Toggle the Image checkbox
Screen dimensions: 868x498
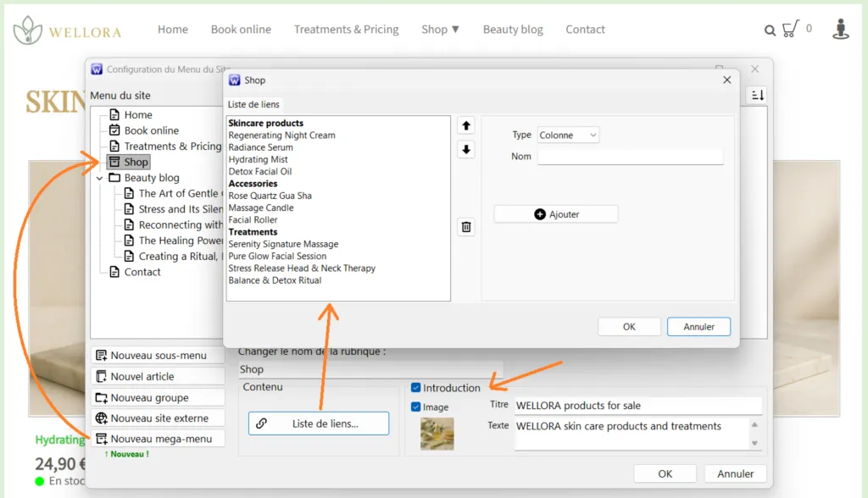[x=415, y=407]
